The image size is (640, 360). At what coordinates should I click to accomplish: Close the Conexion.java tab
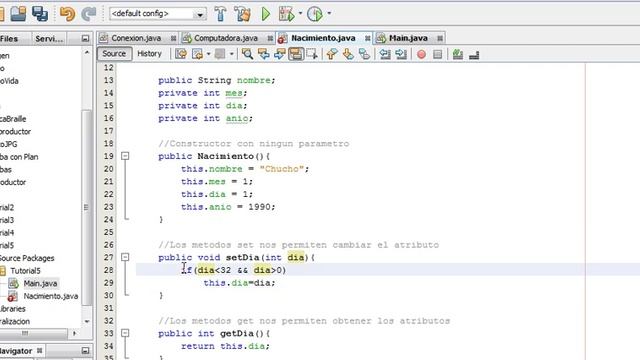(x=173, y=38)
